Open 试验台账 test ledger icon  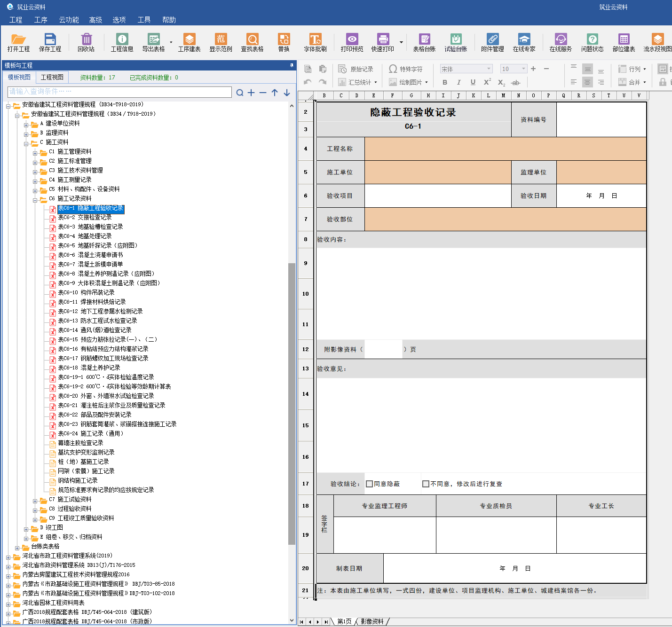tap(456, 42)
